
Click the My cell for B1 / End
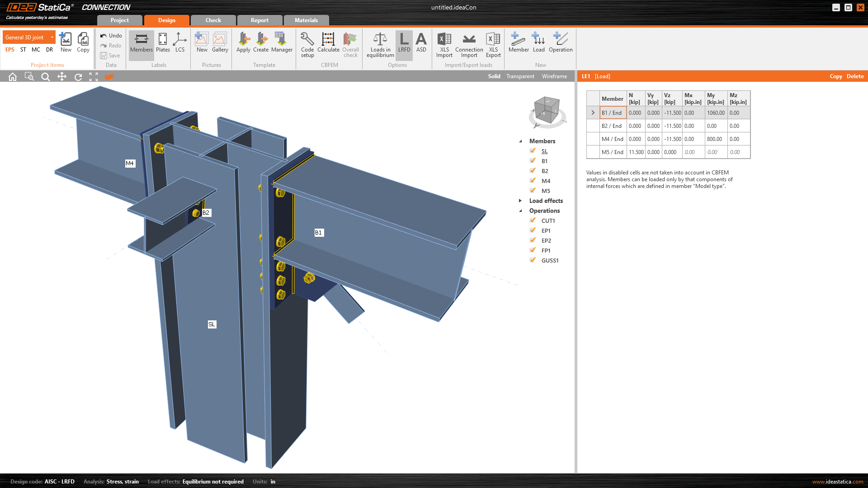point(716,113)
